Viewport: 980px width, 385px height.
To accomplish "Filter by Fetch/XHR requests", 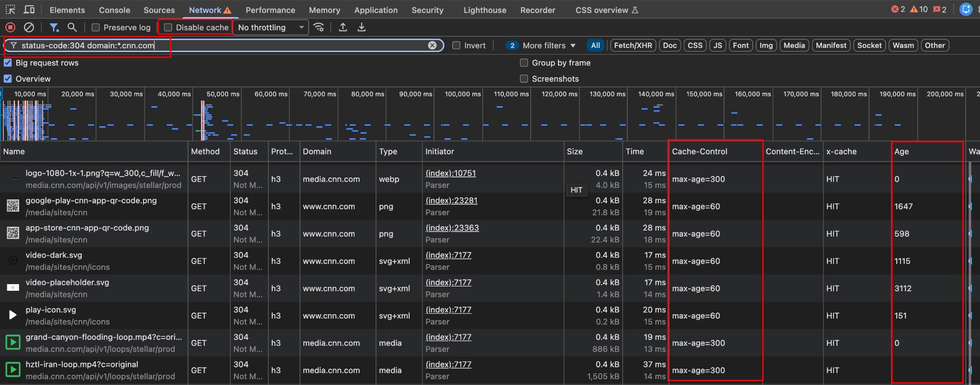I will tap(633, 45).
